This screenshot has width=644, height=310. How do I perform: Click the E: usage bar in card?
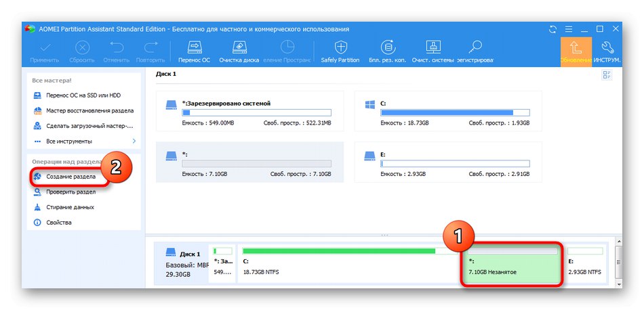coord(455,163)
